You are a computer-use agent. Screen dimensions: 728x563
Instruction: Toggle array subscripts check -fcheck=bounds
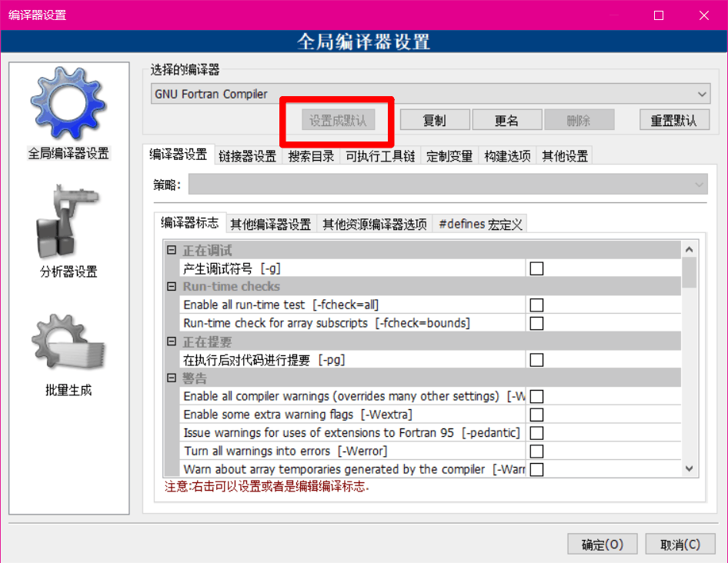(536, 323)
